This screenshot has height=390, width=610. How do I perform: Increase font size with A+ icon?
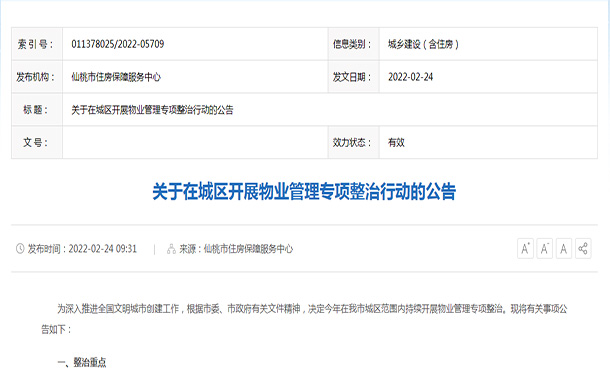pyautogui.click(x=525, y=248)
